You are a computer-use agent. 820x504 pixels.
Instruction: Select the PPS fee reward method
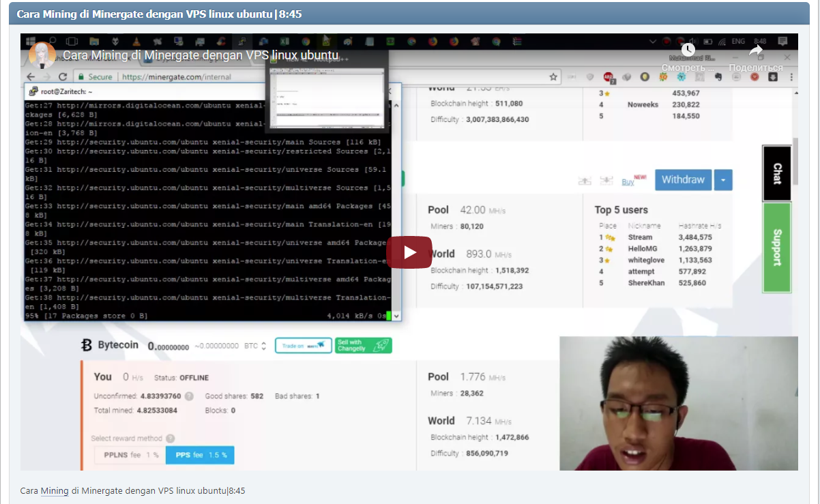199,454
